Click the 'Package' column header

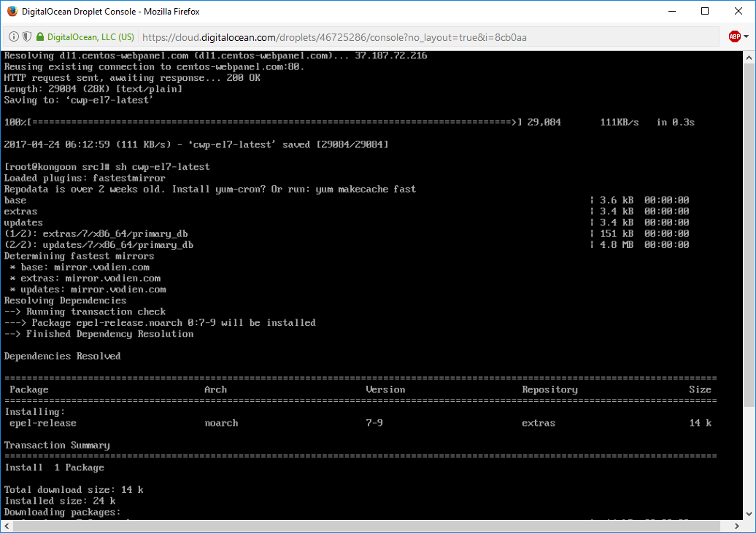[29, 389]
